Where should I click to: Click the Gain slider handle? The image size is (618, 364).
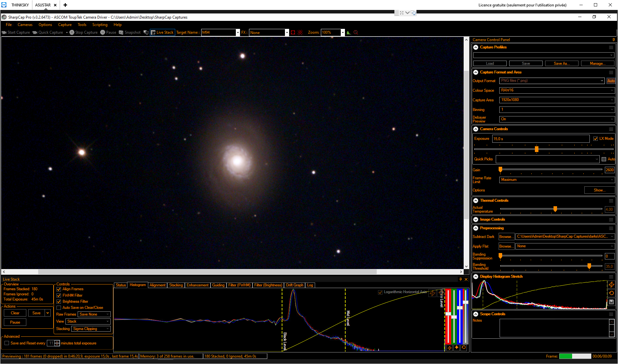coord(500,169)
